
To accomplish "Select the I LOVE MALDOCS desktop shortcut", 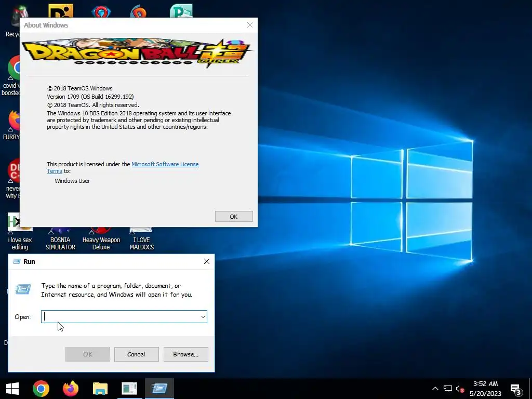I will (142, 239).
